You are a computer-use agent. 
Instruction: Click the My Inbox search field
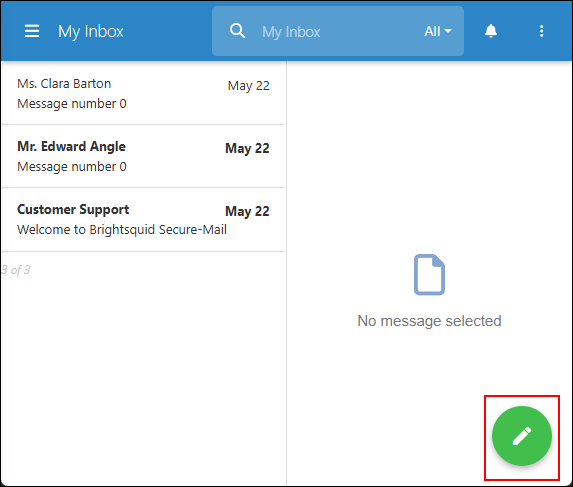tap(338, 31)
